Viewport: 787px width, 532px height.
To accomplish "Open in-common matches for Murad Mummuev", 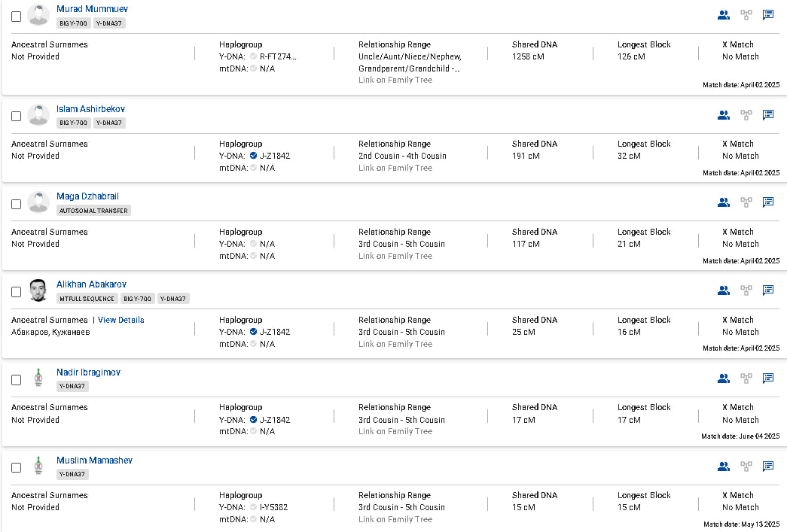I will pyautogui.click(x=723, y=15).
